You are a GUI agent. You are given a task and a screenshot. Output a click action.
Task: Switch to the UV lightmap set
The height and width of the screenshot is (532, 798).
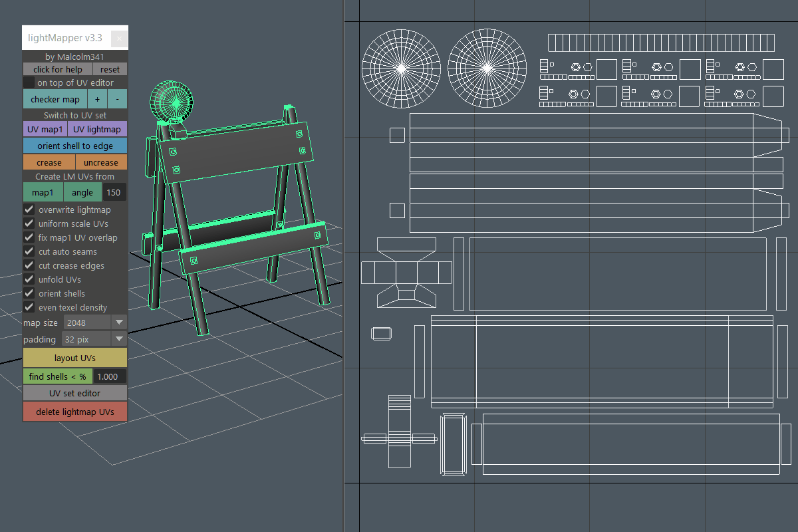click(97, 129)
